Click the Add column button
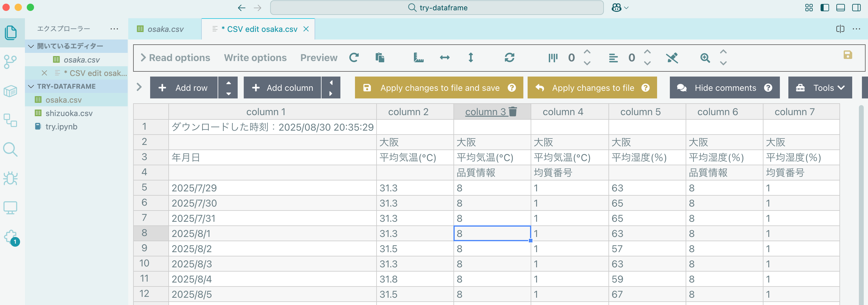868x305 pixels. (x=282, y=88)
